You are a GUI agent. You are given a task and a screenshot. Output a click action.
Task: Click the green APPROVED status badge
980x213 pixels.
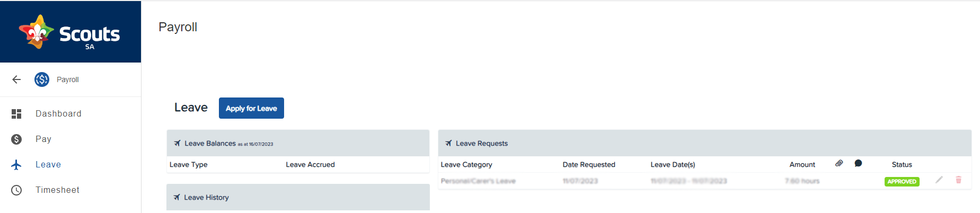[x=902, y=181]
